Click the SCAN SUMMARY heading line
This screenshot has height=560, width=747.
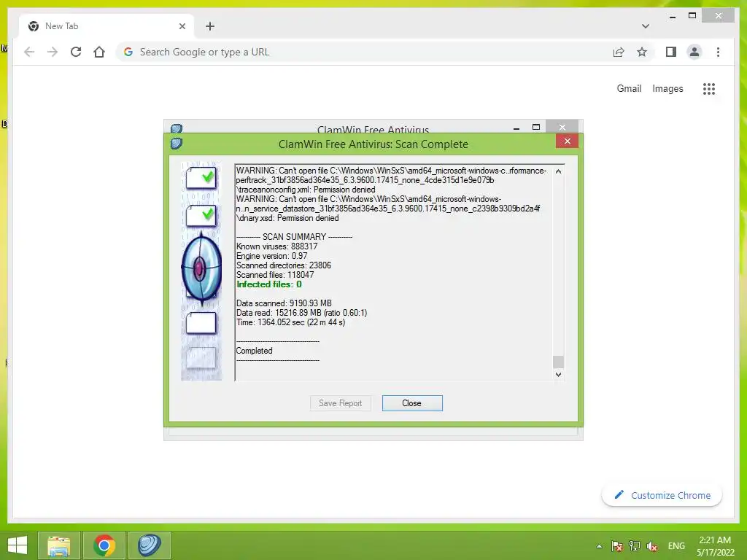pyautogui.click(x=295, y=237)
